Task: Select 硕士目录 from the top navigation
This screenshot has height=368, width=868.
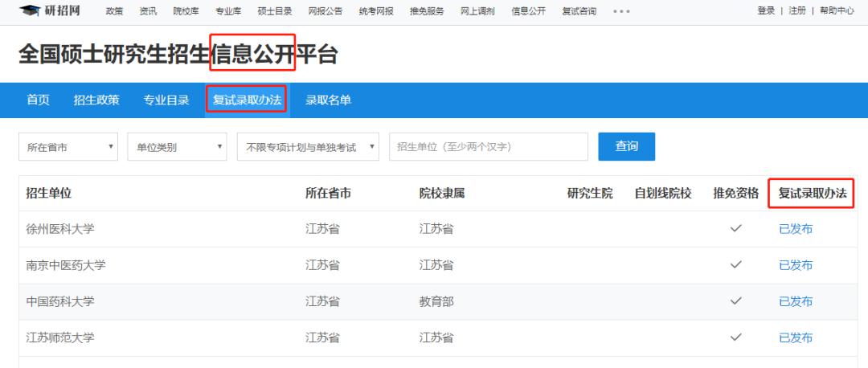Action: click(275, 11)
